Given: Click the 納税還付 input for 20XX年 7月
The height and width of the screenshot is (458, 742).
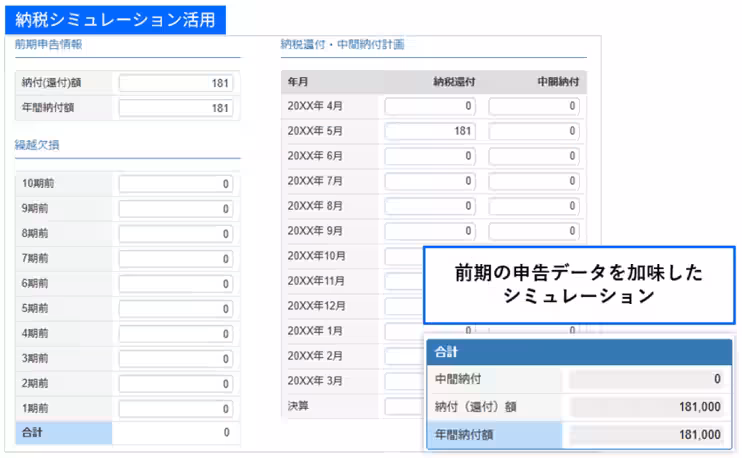Looking at the screenshot, I should click(x=430, y=181).
